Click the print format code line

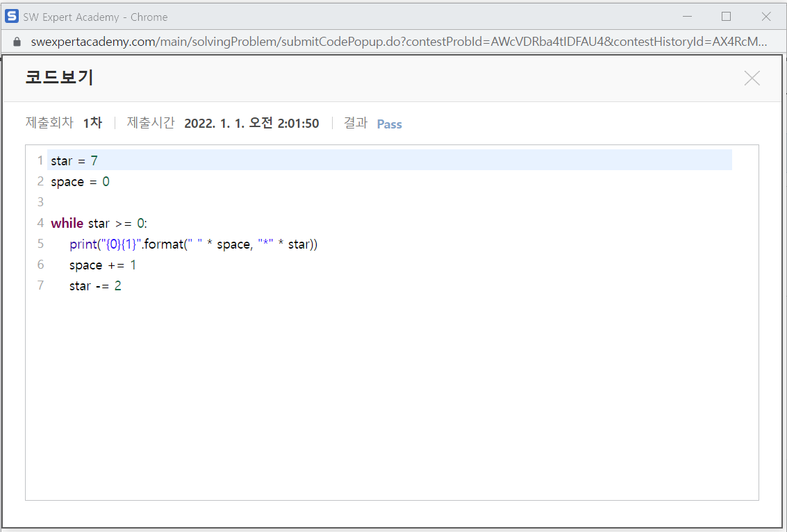point(193,244)
